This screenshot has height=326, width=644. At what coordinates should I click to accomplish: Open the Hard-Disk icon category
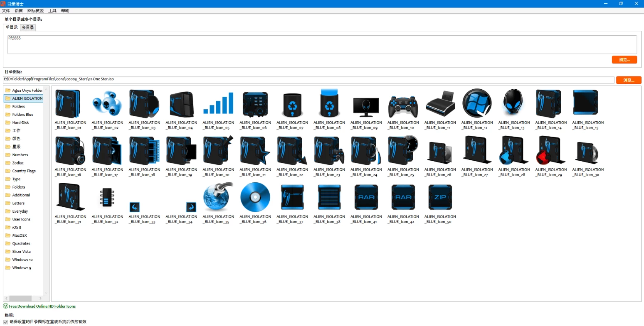[x=20, y=123]
